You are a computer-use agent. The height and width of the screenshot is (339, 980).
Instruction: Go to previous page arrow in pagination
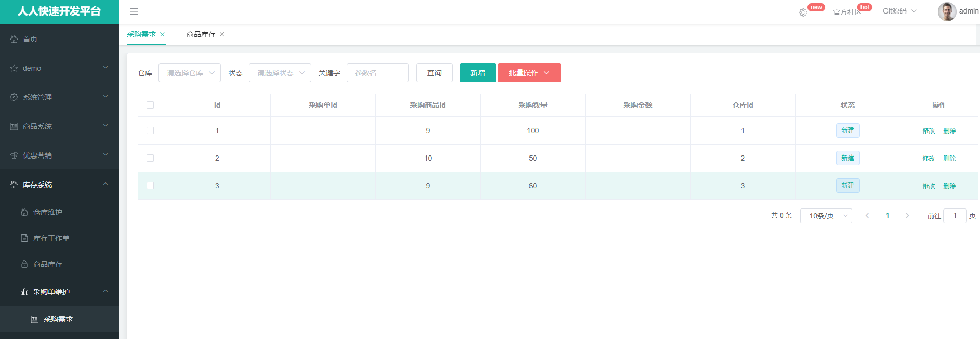point(867,216)
